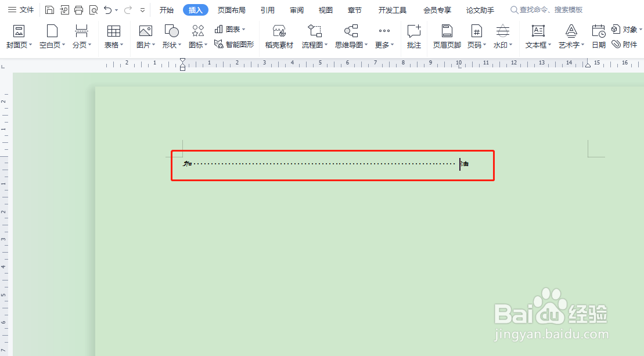Open the 文件 menu
This screenshot has height=356, width=644.
21,10
